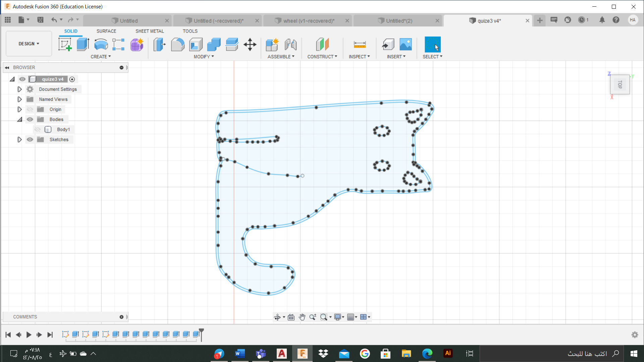Switch to the SHEET METAL tab
The image size is (644, 362).
pyautogui.click(x=150, y=31)
